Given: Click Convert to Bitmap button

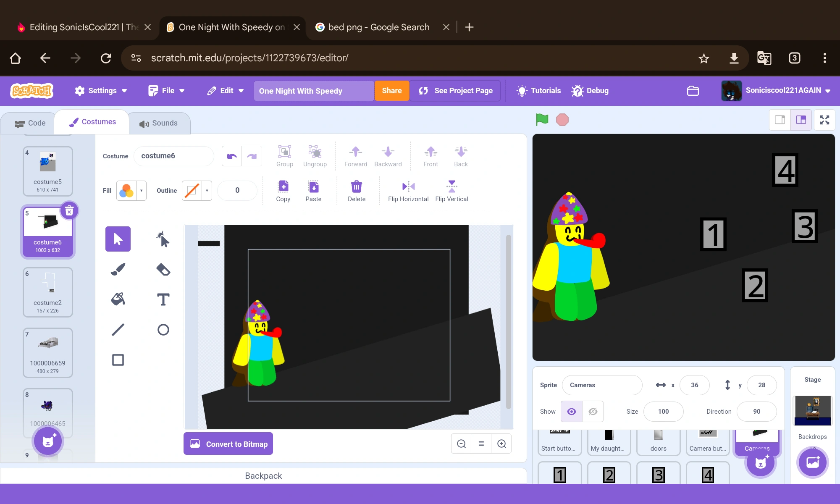Looking at the screenshot, I should (228, 444).
